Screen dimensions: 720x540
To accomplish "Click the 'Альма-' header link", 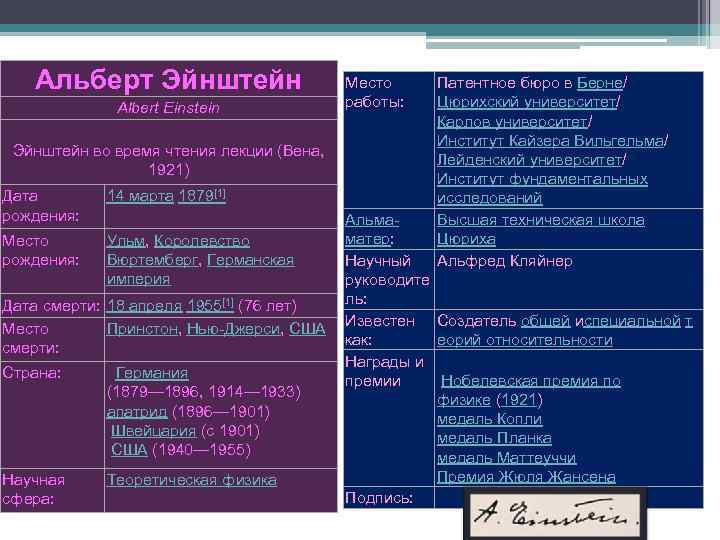I will pos(372,220).
